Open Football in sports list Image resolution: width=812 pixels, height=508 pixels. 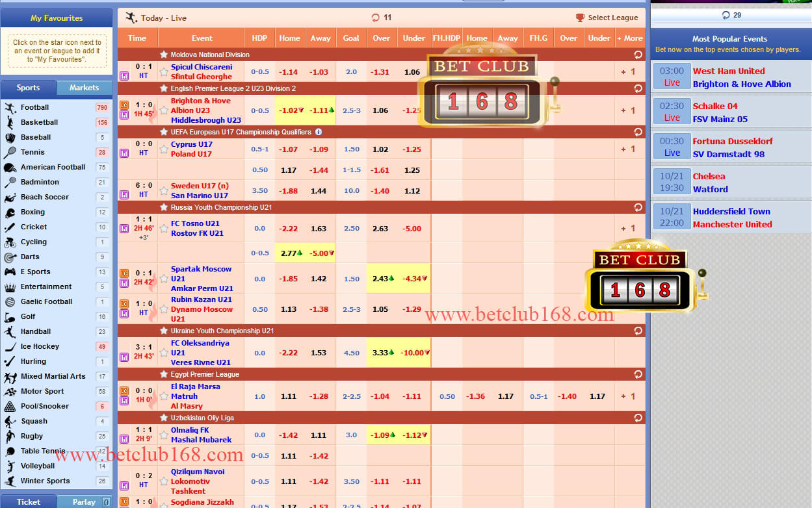(x=56, y=107)
